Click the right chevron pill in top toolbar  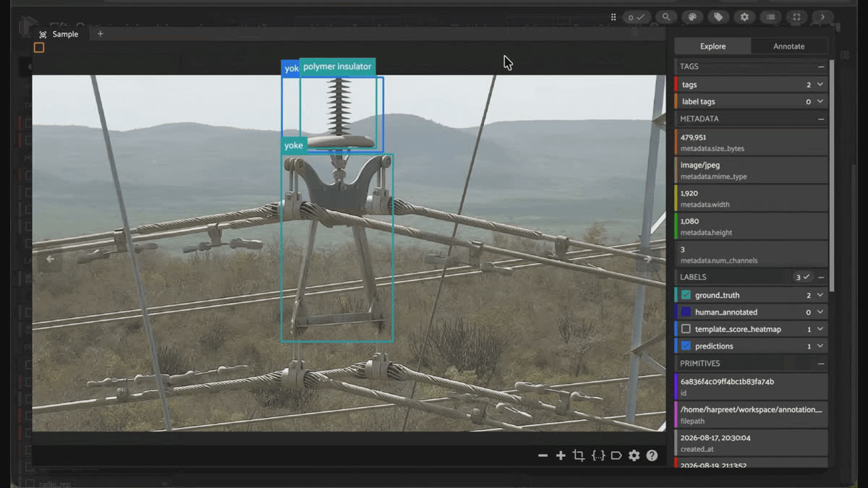[822, 17]
